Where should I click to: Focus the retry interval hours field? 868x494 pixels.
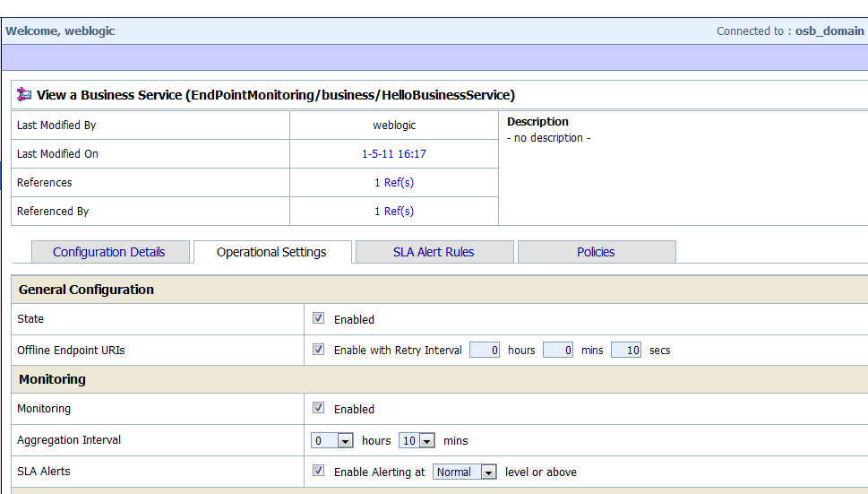(485, 350)
